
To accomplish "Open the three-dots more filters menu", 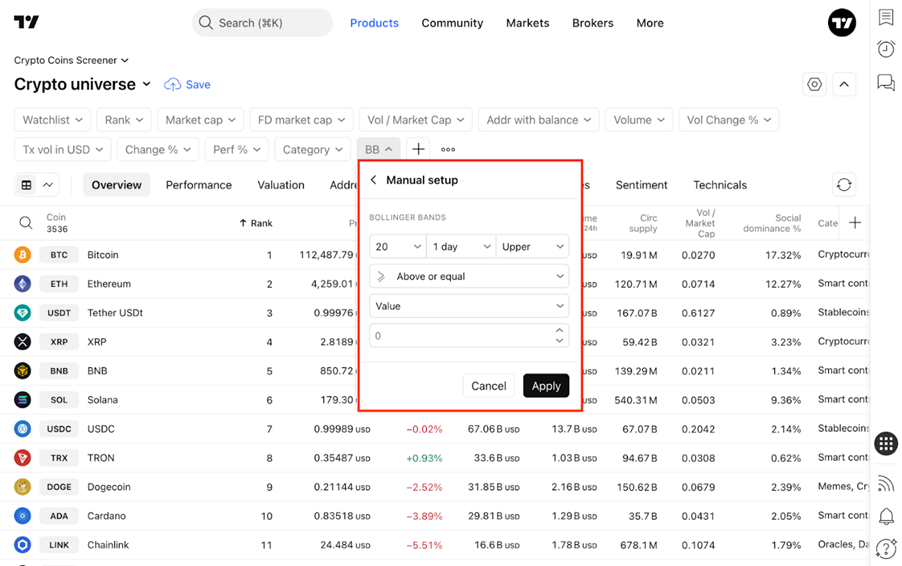I will (x=448, y=150).
